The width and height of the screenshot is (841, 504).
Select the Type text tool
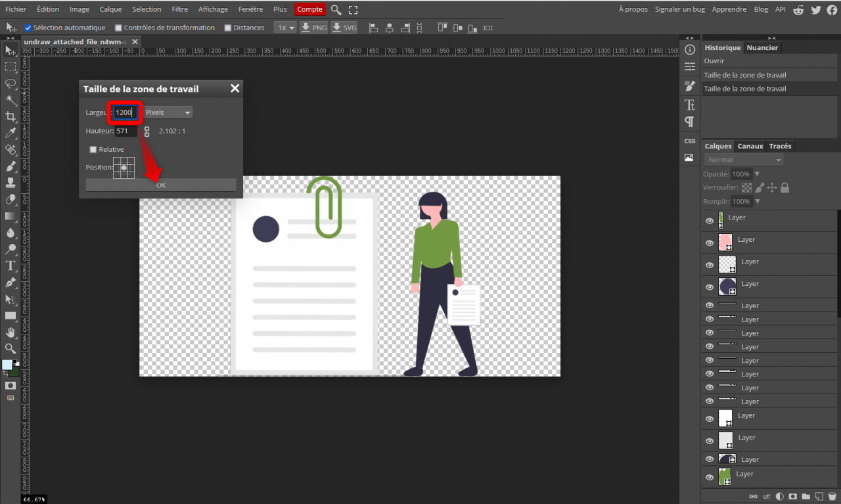pos(11,265)
